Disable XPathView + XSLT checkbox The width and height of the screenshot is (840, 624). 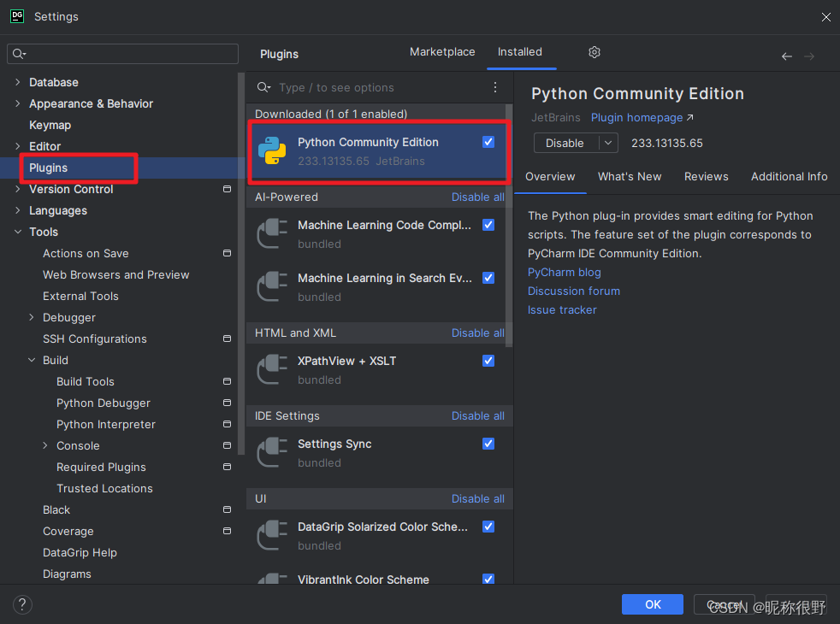pyautogui.click(x=488, y=361)
